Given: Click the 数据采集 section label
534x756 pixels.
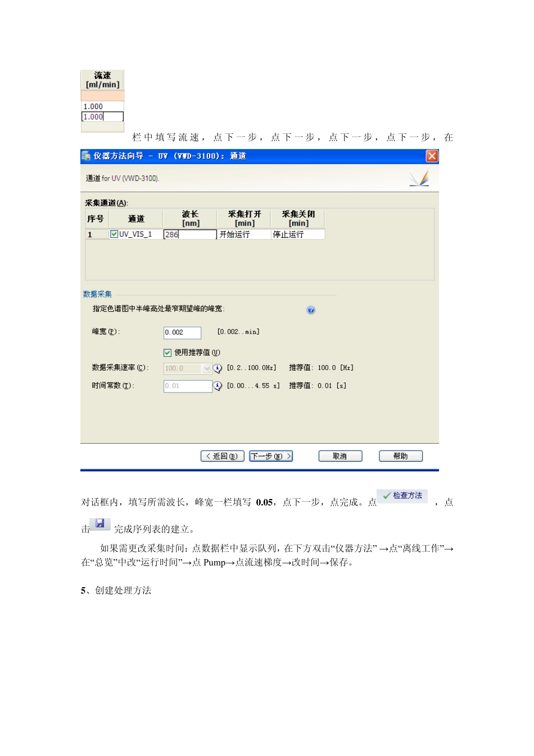Looking at the screenshot, I should (x=97, y=294).
